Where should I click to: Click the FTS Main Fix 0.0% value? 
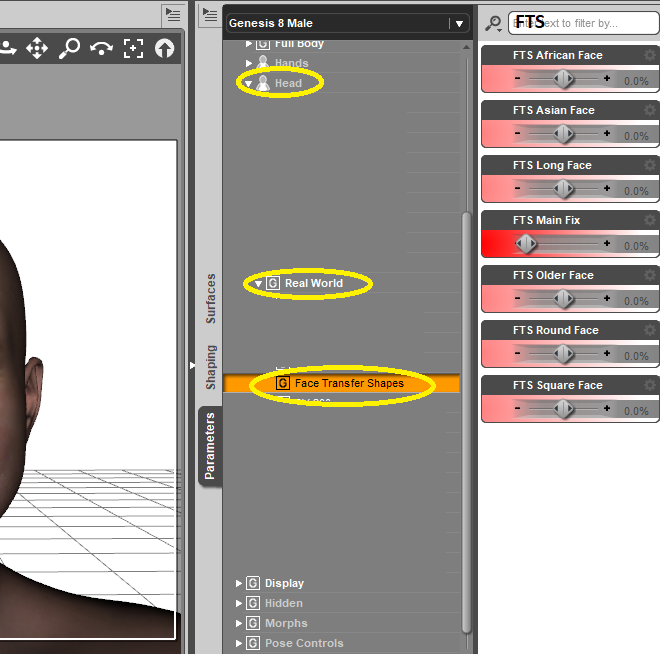tap(636, 246)
